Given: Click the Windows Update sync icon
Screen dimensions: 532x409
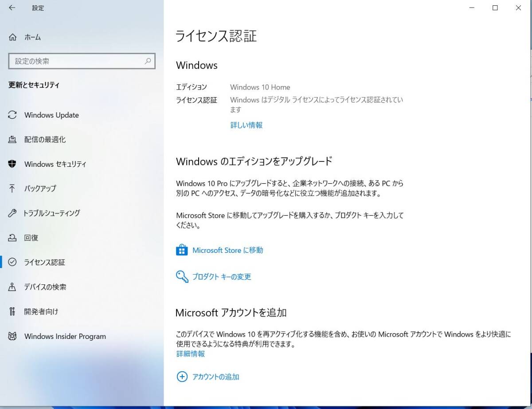Looking at the screenshot, I should point(12,115).
